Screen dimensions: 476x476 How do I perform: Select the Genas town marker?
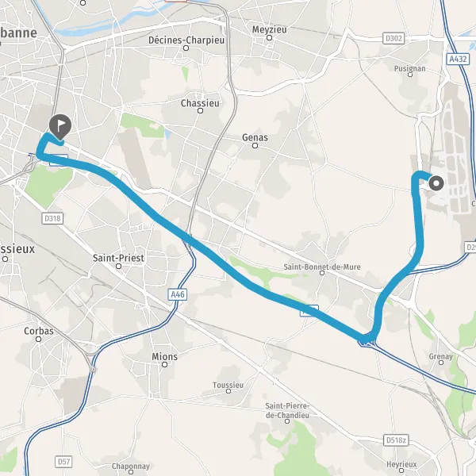coord(255,146)
